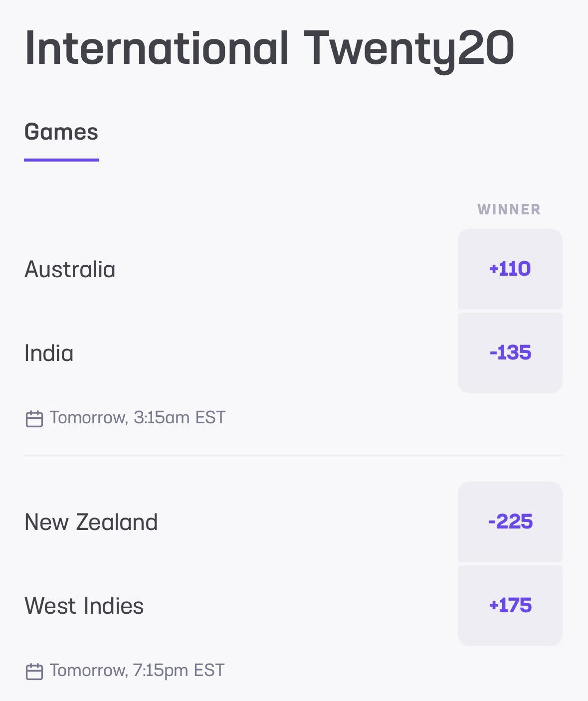
Task: Open the New Zealand team name
Action: (x=91, y=523)
